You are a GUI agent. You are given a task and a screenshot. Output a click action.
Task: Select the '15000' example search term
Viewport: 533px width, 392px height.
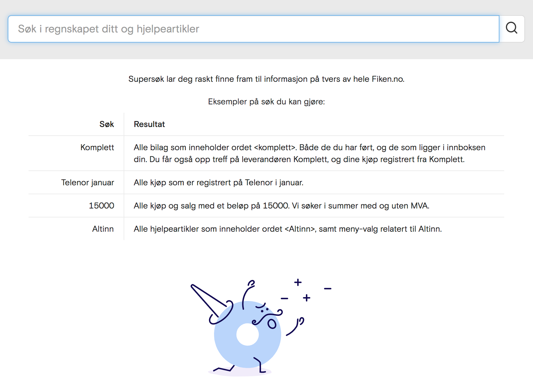coord(101,206)
